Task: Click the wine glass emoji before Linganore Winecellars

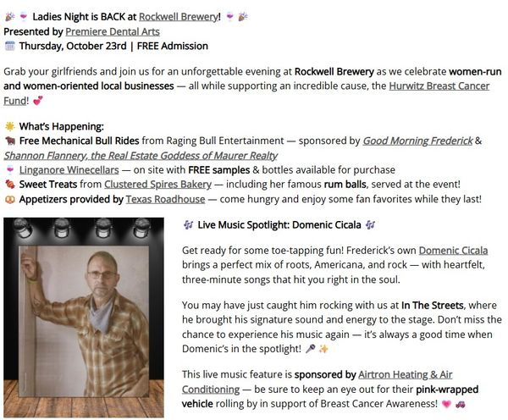Action: (10, 169)
